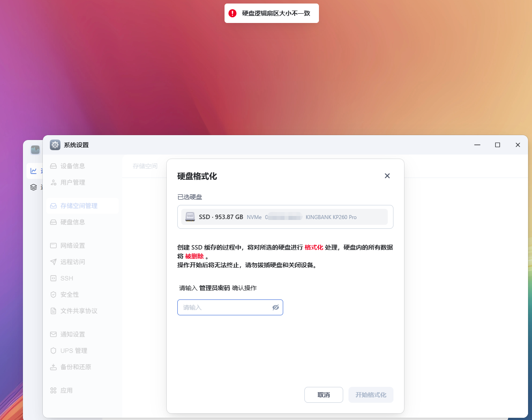Open 通知设置 in the sidebar
The height and width of the screenshot is (420, 532).
83,334
